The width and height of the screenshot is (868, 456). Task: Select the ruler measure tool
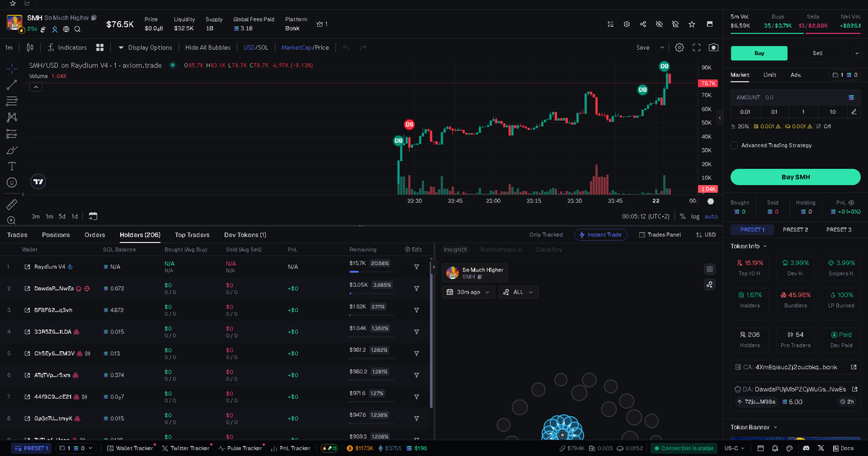12,204
